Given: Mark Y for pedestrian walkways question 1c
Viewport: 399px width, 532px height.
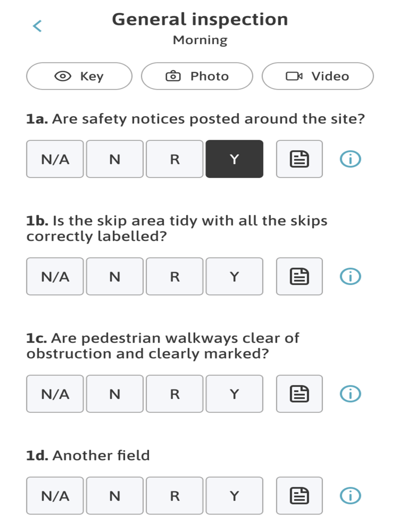Looking at the screenshot, I should click(235, 394).
